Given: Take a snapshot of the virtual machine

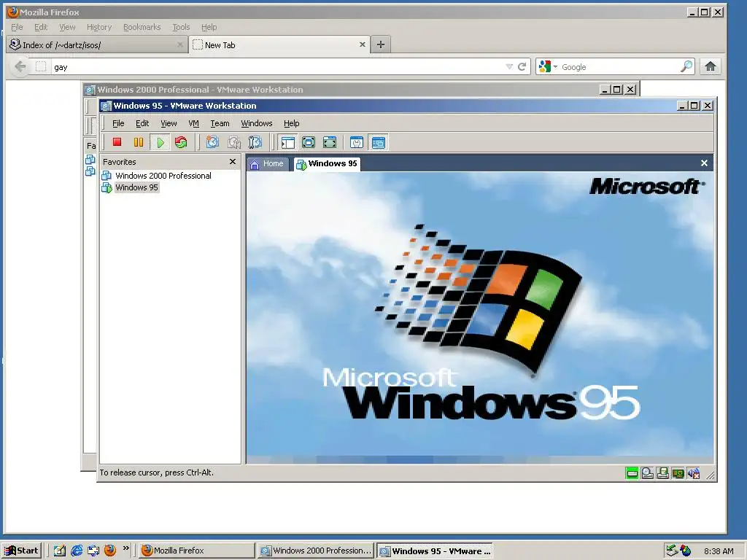Looking at the screenshot, I should point(212,142).
